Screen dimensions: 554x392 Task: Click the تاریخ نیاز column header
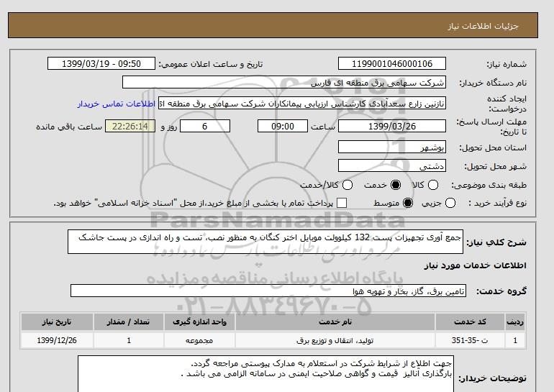click(x=57, y=322)
